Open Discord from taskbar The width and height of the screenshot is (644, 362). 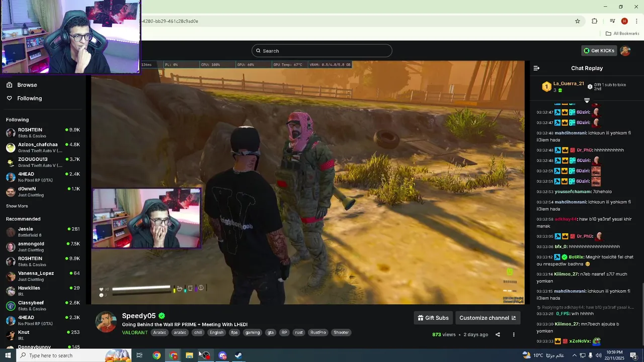pyautogui.click(x=222, y=355)
